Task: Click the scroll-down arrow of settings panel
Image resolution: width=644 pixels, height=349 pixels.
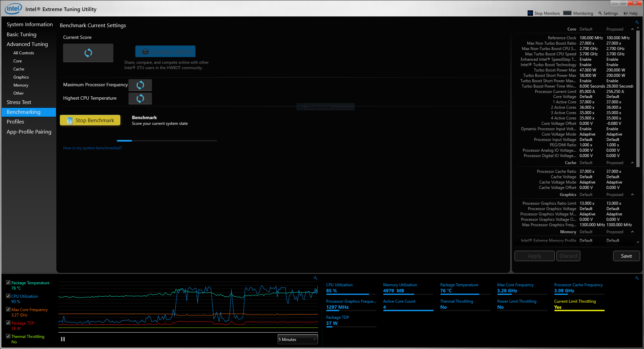Action: pyautogui.click(x=638, y=242)
